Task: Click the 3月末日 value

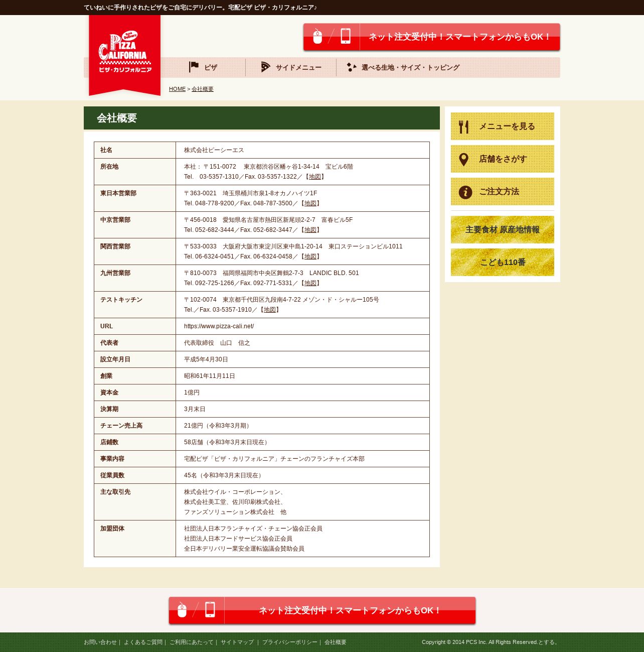Action: 195,409
